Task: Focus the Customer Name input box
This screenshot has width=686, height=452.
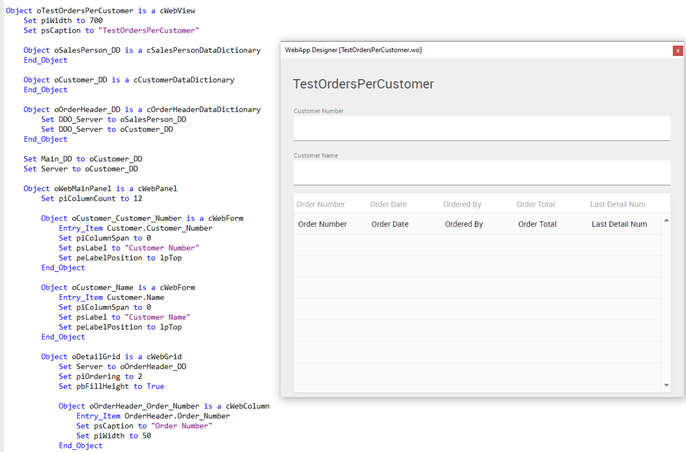Action: point(481,173)
